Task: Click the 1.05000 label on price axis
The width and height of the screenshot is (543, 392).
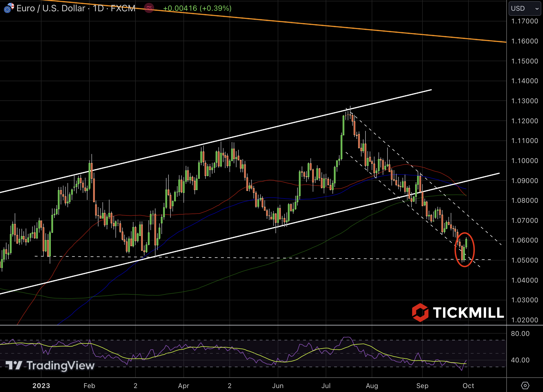Action: (x=524, y=260)
